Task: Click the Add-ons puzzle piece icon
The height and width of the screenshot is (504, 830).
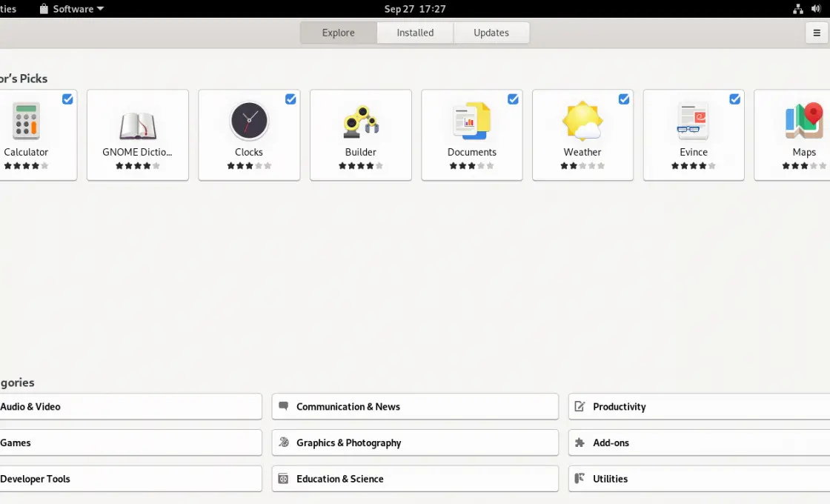Action: [x=580, y=442]
